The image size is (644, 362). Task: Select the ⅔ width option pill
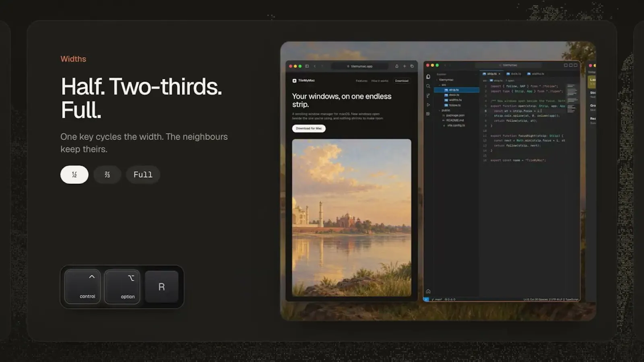click(x=107, y=175)
